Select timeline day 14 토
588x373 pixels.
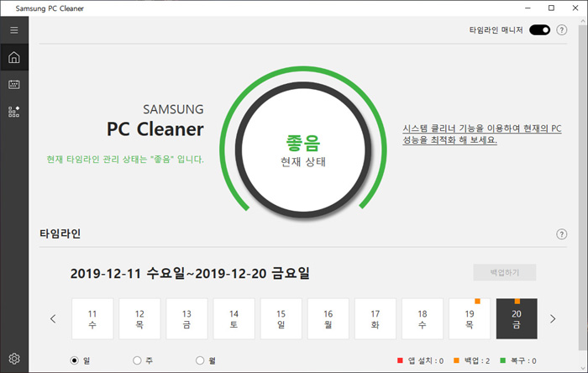pyautogui.click(x=234, y=318)
